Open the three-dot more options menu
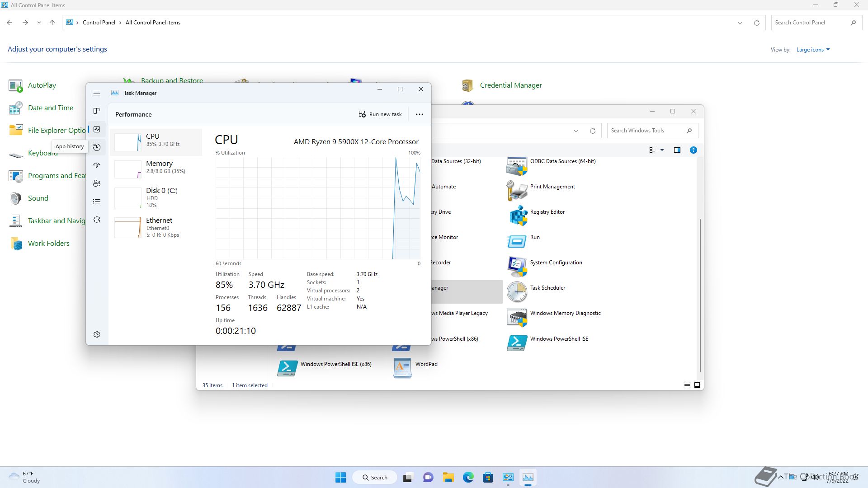 (420, 114)
